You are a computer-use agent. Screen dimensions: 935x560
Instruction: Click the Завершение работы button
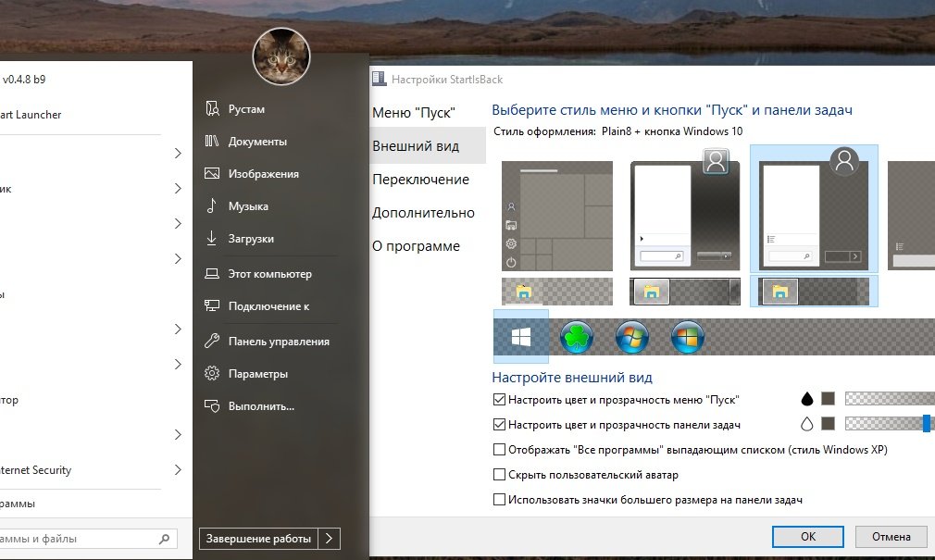259,539
